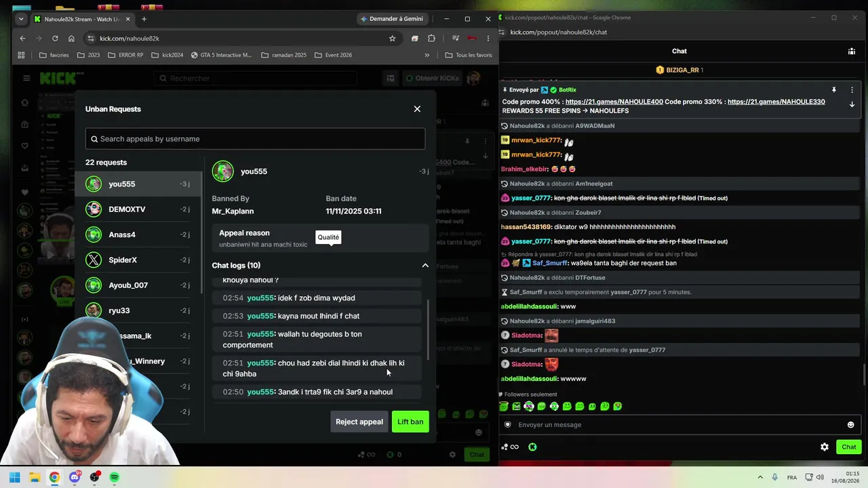Click chat identity shield icon
Image resolution: width=868 pixels, height=488 pixels.
(x=508, y=425)
